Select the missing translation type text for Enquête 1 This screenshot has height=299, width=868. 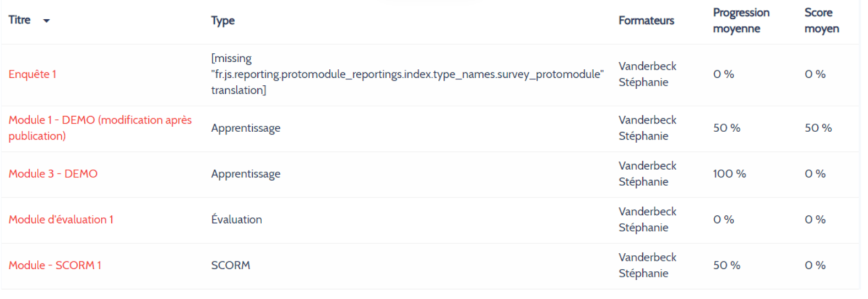tap(408, 74)
